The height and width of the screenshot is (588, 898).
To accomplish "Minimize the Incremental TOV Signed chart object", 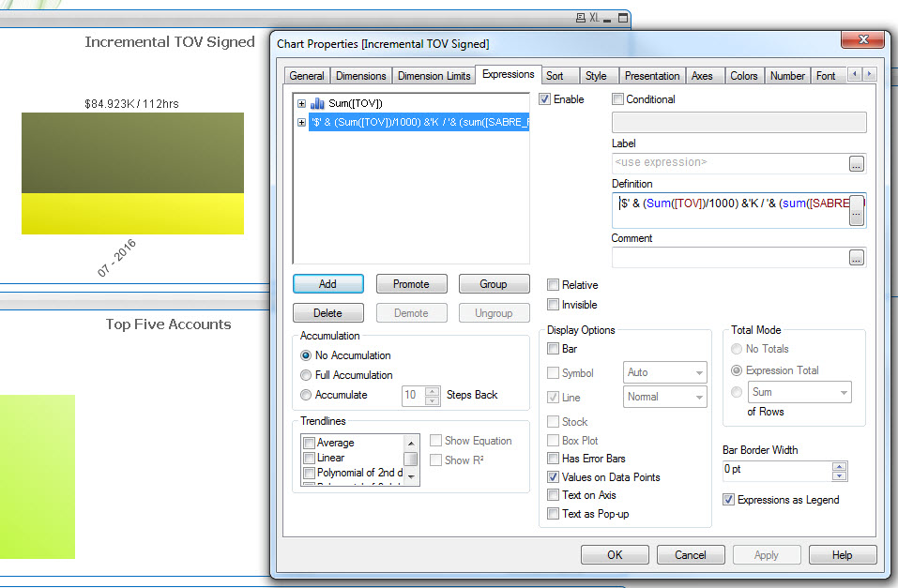I will click(607, 19).
